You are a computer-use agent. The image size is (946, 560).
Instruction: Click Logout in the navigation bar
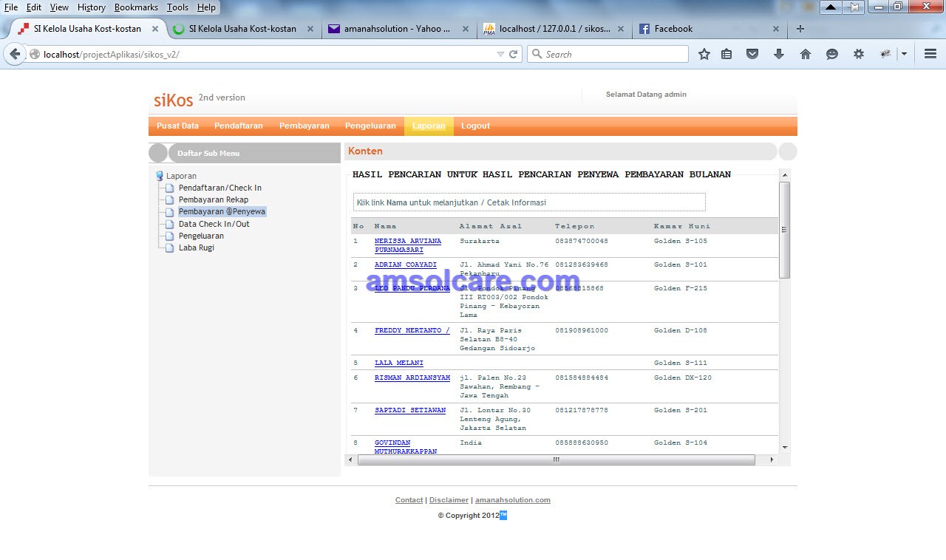(x=475, y=126)
